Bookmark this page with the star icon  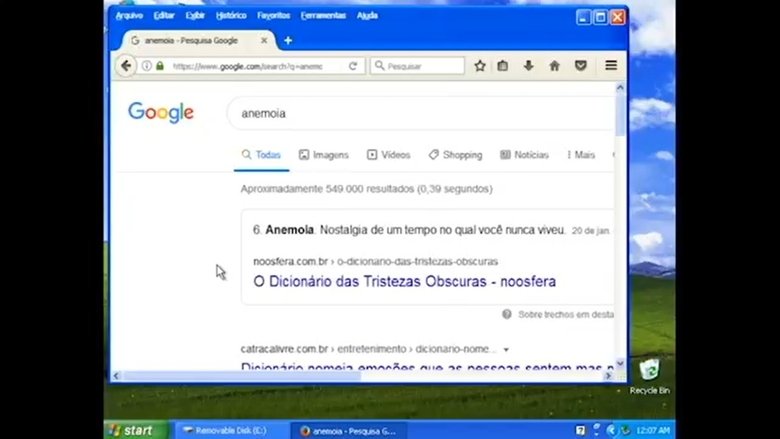pos(480,66)
